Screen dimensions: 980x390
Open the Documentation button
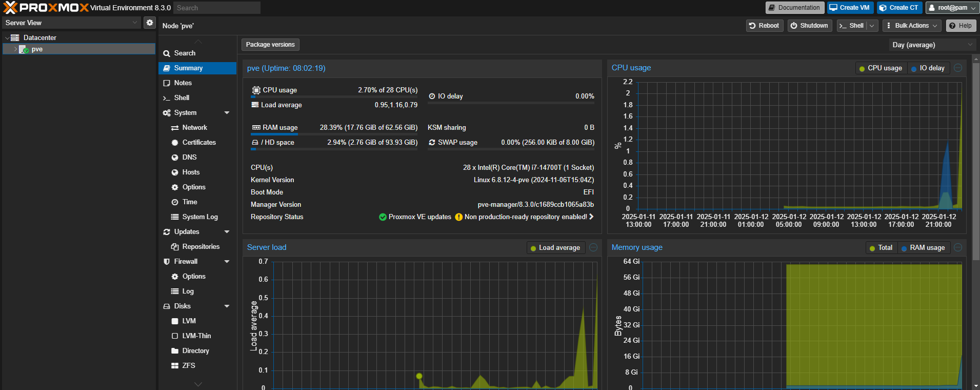[795, 8]
